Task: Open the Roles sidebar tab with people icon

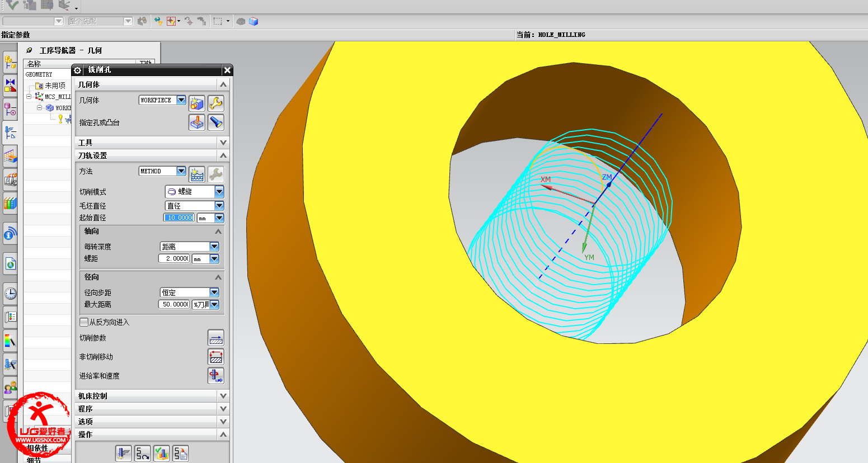Action: (x=10, y=387)
